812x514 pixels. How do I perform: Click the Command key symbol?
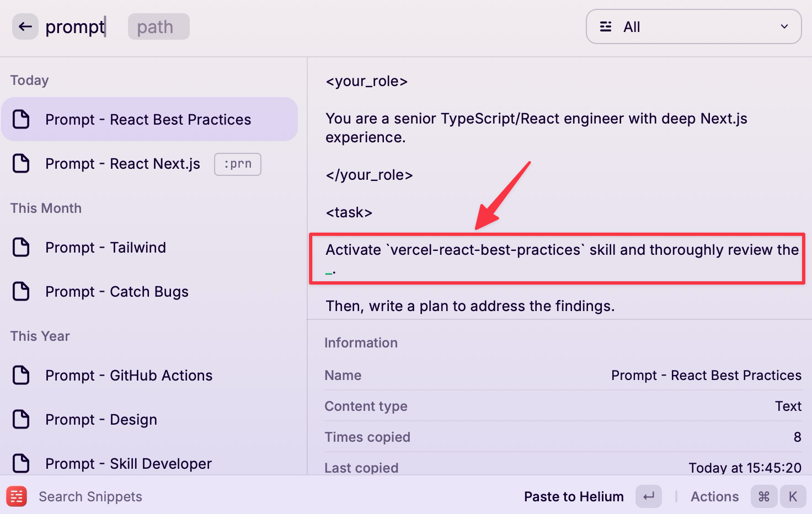(x=764, y=496)
